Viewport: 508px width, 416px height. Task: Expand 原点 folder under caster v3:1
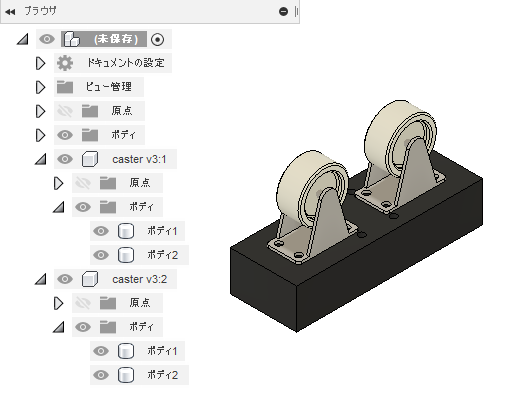click(x=58, y=183)
